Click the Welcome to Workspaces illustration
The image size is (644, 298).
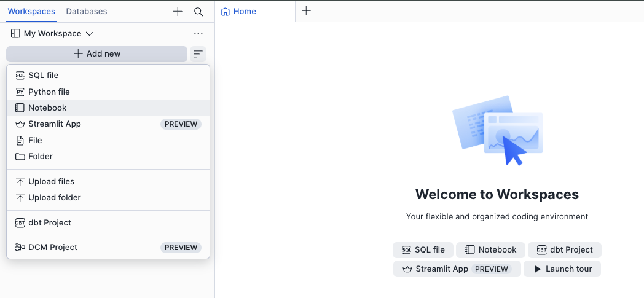(497, 130)
